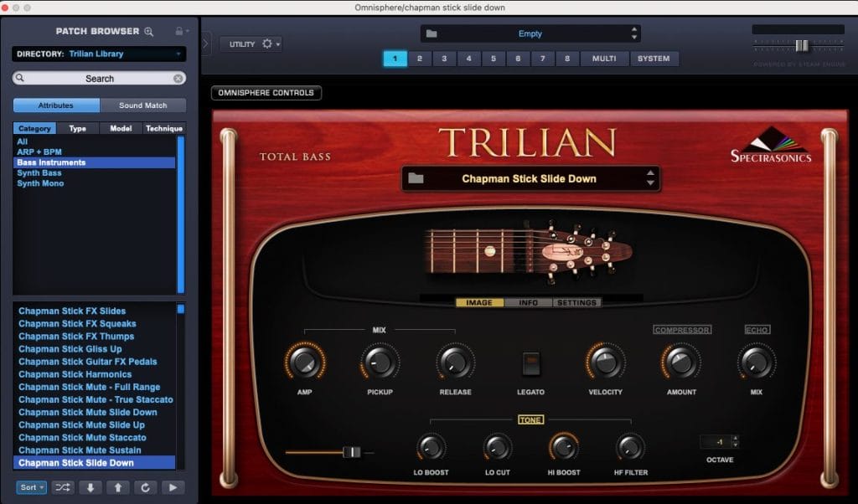The image size is (858, 504).
Task: Click the master volume slider at top right
Action: click(x=801, y=45)
